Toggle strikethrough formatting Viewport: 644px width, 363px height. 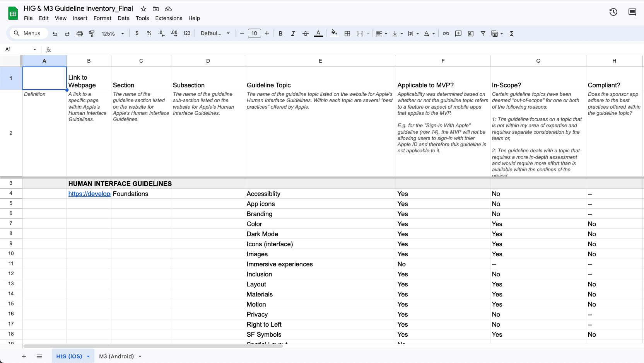click(x=306, y=34)
